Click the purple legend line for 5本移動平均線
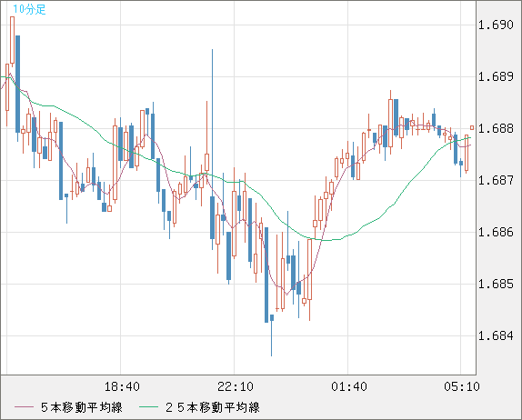Viewport: 522px width, 420px height. coord(24,407)
